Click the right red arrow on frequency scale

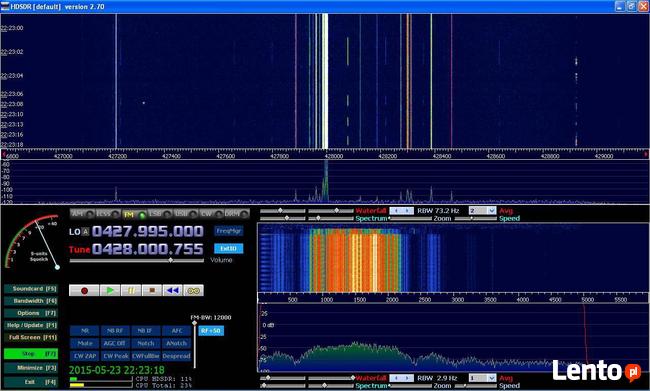click(645, 154)
